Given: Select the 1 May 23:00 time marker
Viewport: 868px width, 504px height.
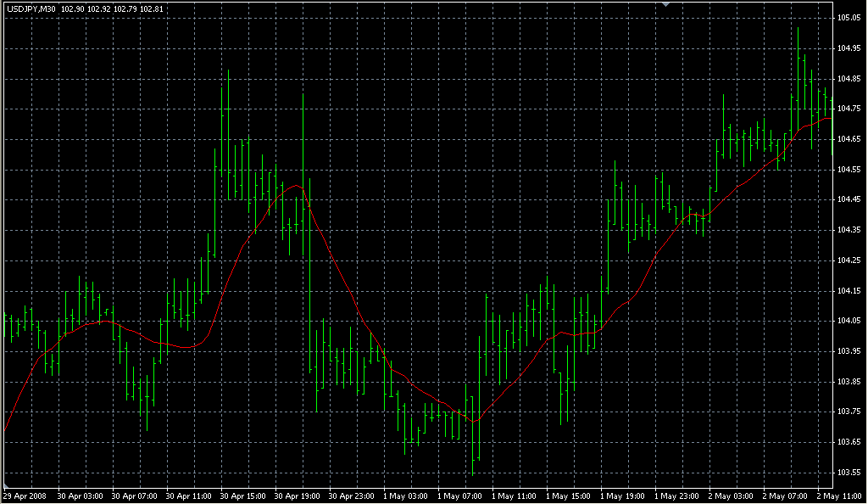Looking at the screenshot, I should click(x=676, y=496).
